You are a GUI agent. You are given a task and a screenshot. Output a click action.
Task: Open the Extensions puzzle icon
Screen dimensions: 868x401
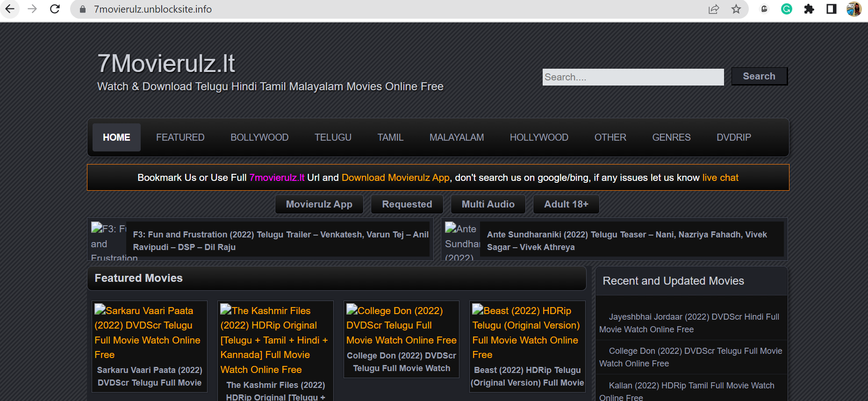coord(809,9)
